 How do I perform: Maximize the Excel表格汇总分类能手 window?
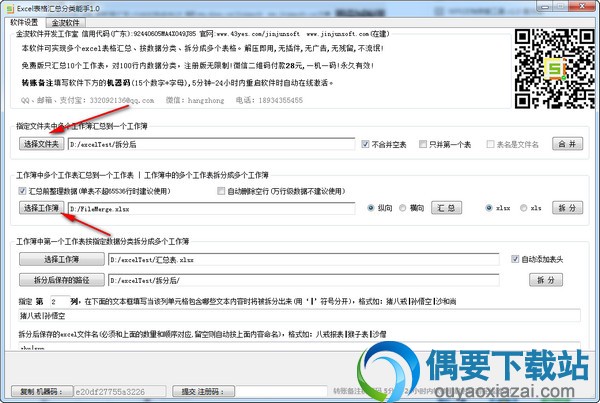click(561, 7)
